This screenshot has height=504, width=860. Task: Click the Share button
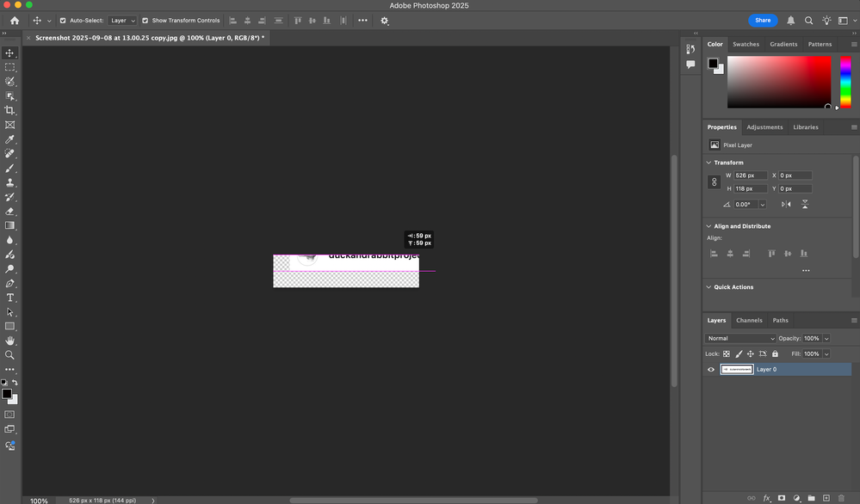pyautogui.click(x=763, y=21)
